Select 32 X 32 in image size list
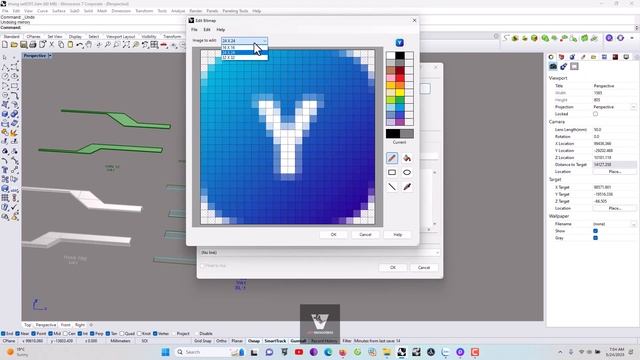This screenshot has width=640, height=360. 244,58
